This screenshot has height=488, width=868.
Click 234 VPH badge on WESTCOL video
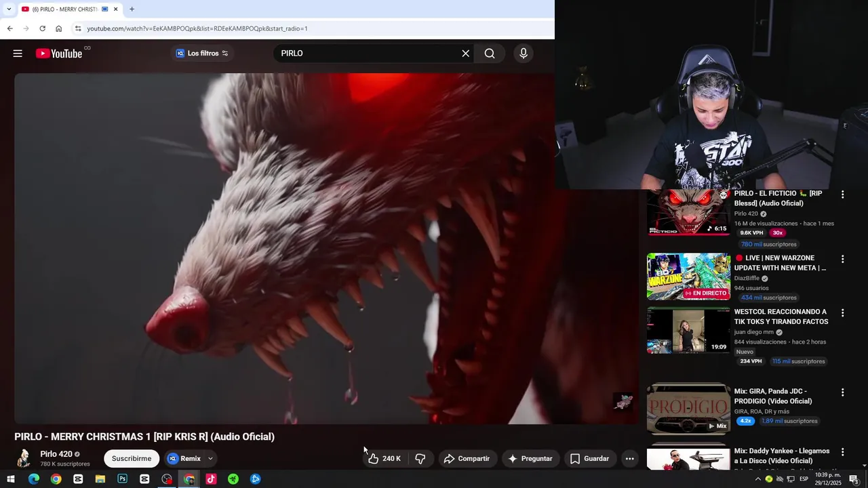click(x=751, y=361)
